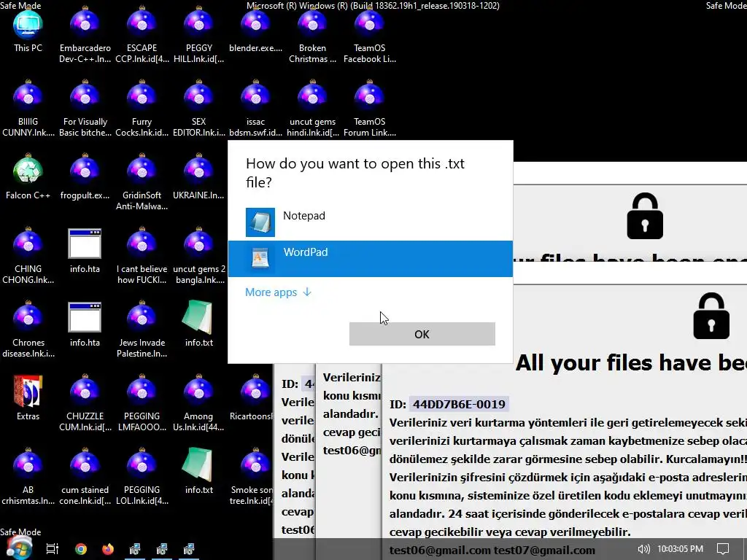Click the Windows build text at top
Image resolution: width=747 pixels, height=560 pixels.
click(x=373, y=6)
